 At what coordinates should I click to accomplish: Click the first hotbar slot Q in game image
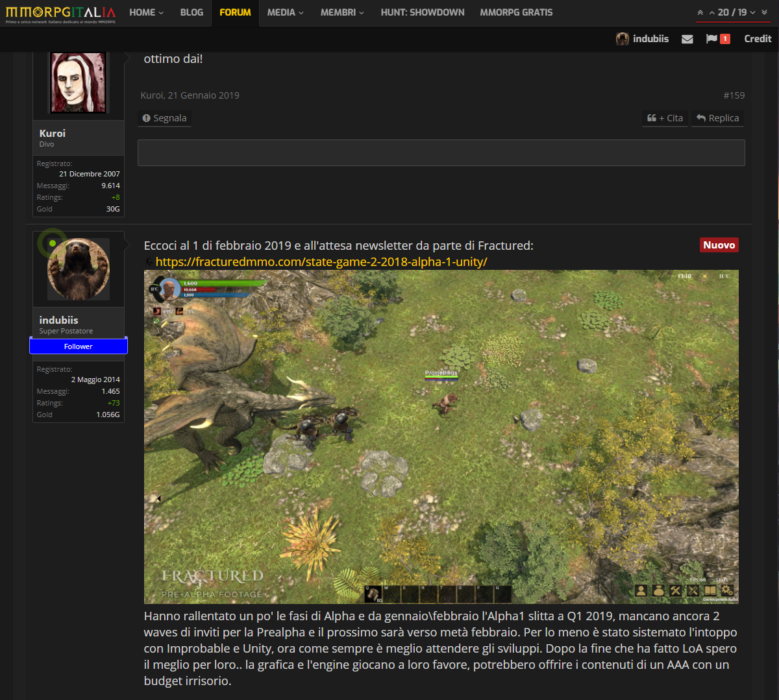[373, 594]
